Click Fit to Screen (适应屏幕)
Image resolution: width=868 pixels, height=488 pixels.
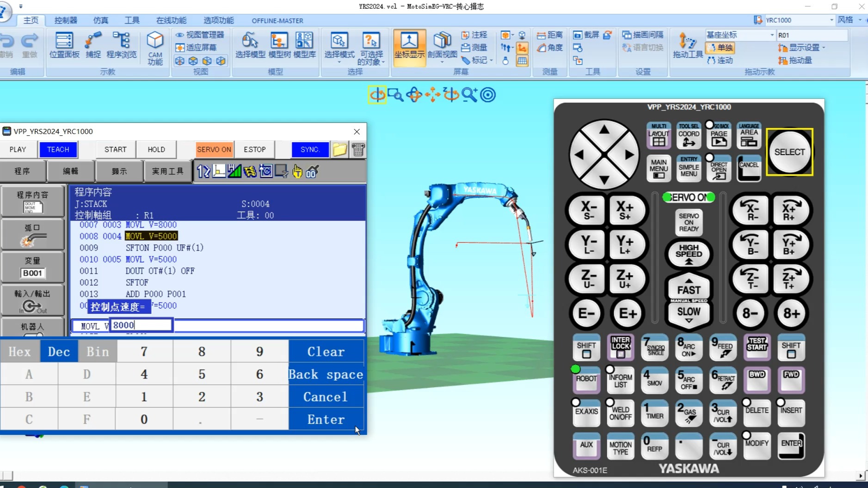pyautogui.click(x=196, y=48)
